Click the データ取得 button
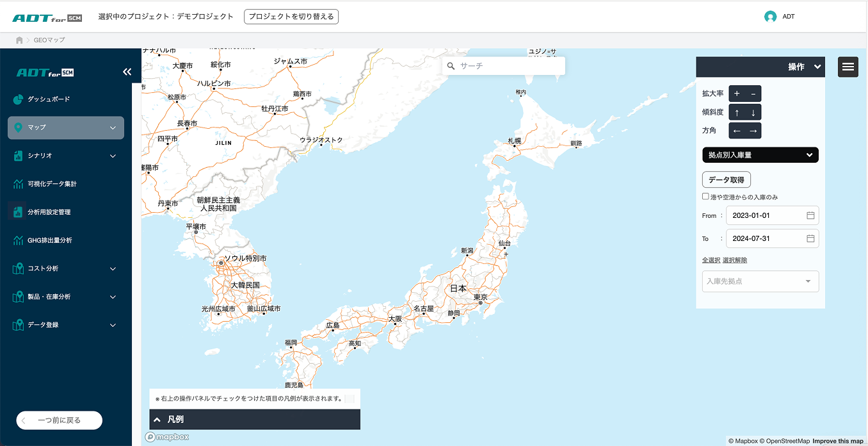The width and height of the screenshot is (868, 446). click(x=726, y=179)
